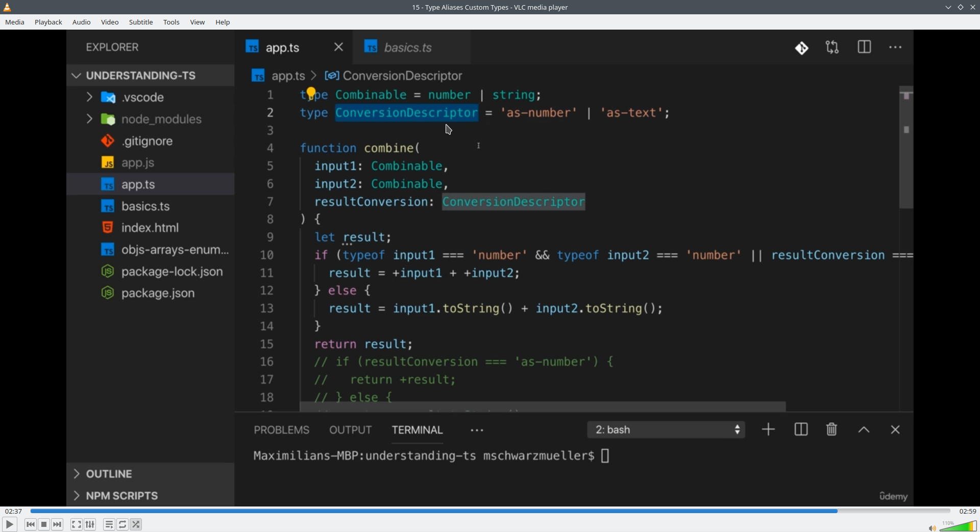
Task: Kill terminal with trash icon
Action: pos(832,430)
